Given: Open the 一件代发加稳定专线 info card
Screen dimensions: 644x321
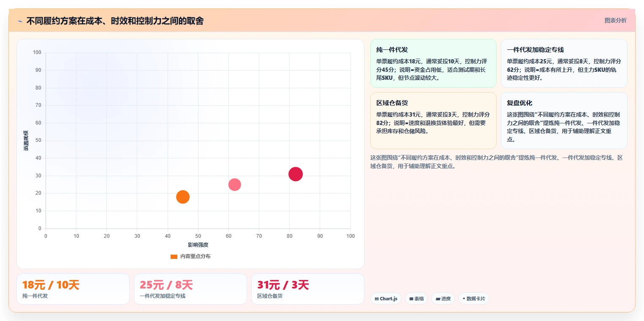Looking at the screenshot, I should (564, 63).
